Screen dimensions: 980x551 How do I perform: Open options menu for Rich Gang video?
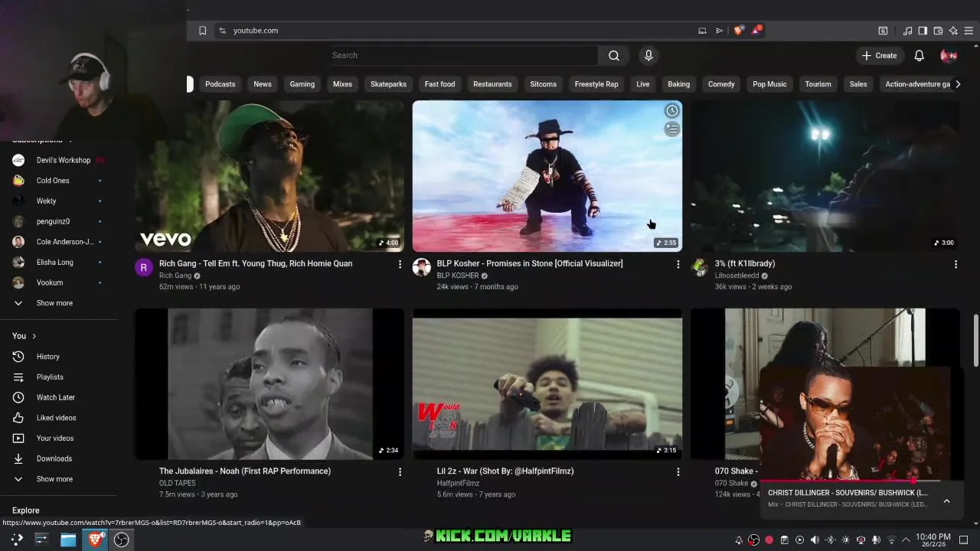pyautogui.click(x=400, y=264)
